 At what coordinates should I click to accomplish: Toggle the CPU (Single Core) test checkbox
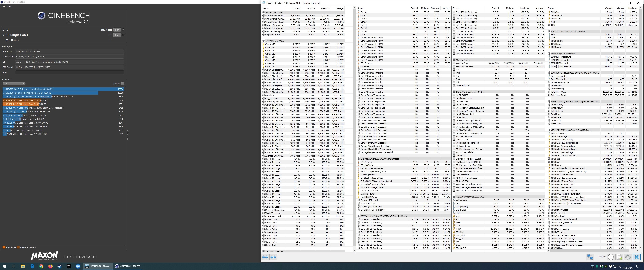[123, 35]
